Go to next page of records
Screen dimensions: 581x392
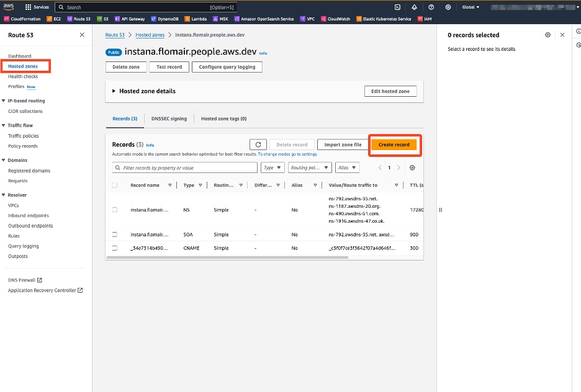[x=399, y=167]
